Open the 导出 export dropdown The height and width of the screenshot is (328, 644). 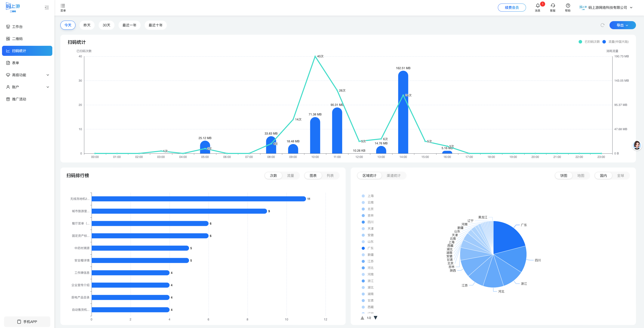622,25
